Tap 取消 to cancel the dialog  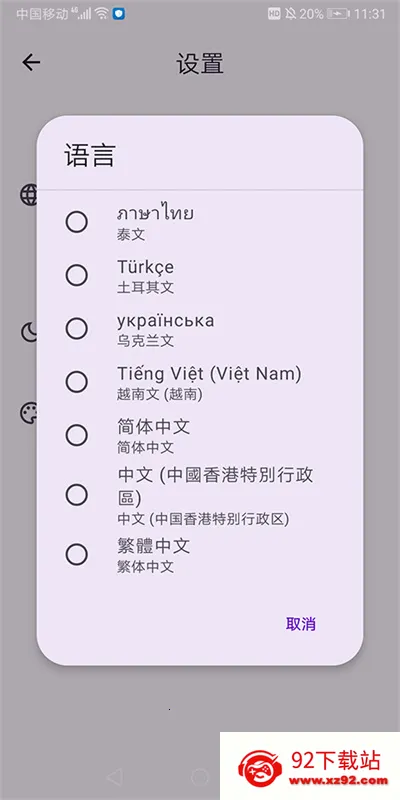[301, 624]
